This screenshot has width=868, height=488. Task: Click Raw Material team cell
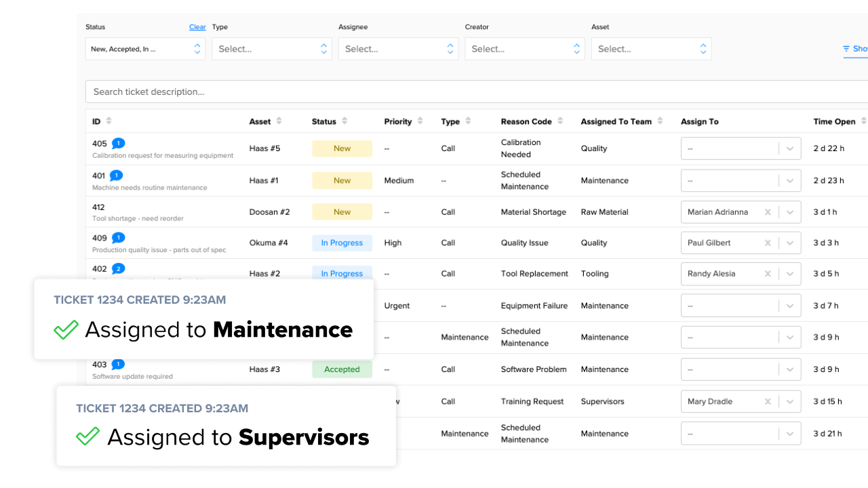[x=605, y=212]
